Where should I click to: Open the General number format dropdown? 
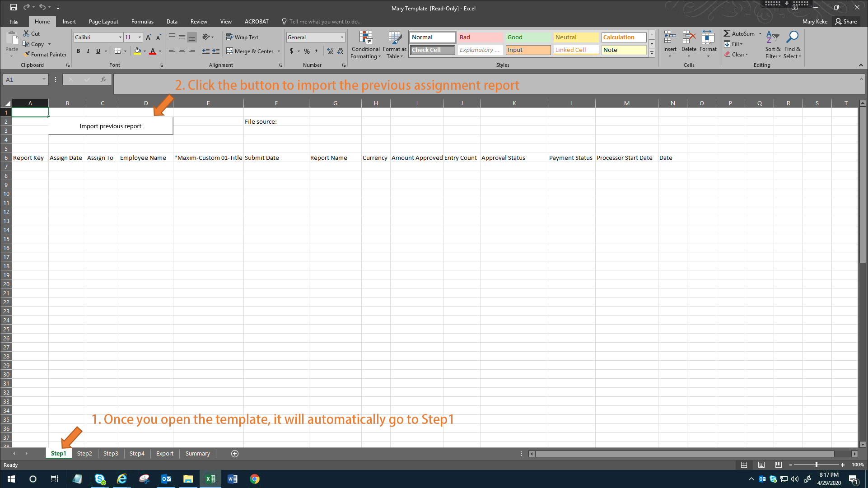342,37
